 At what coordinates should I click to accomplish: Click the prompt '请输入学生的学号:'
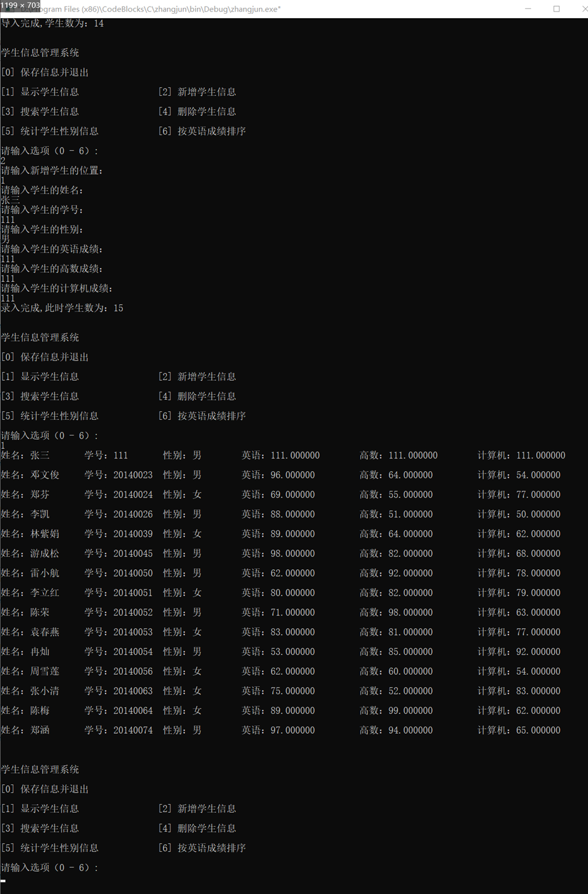(x=42, y=210)
